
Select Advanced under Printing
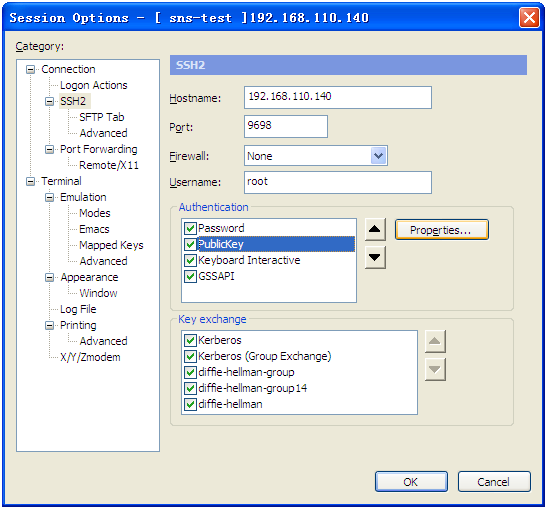point(103,341)
